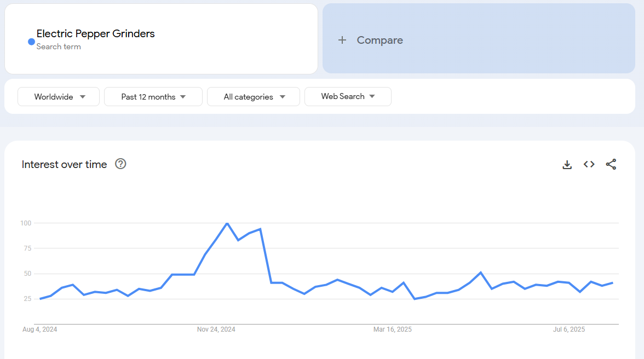Click the last data point on the trend line
The width and height of the screenshot is (644, 359).
[613, 282]
